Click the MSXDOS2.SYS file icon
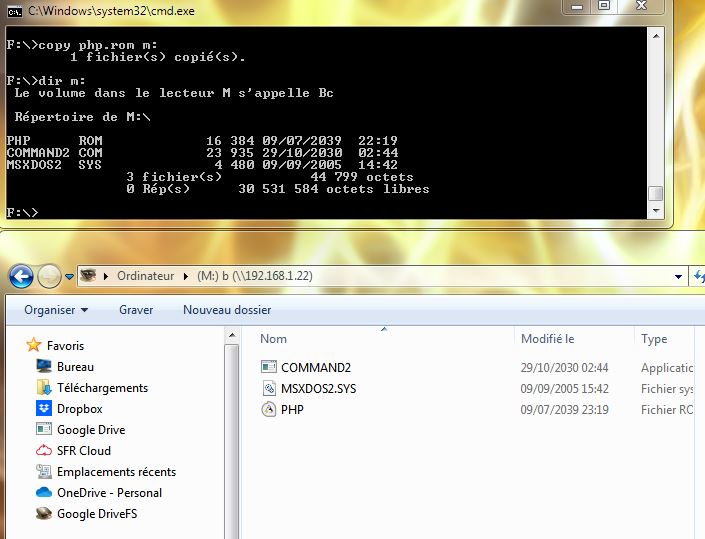 (269, 388)
